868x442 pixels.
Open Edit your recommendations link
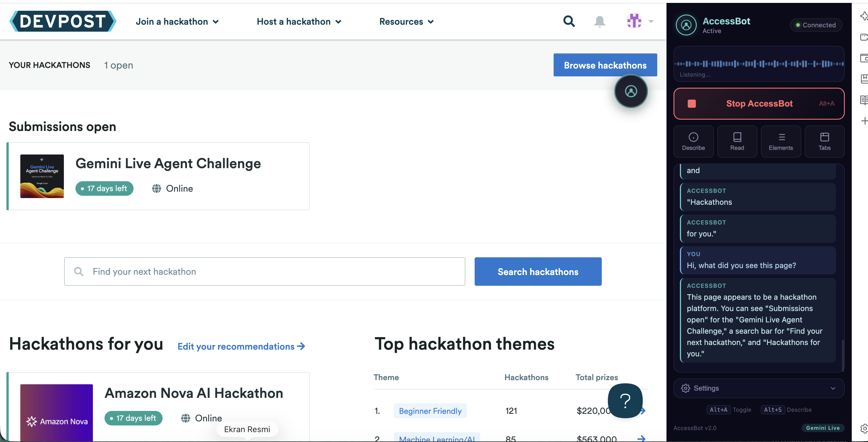(241, 346)
